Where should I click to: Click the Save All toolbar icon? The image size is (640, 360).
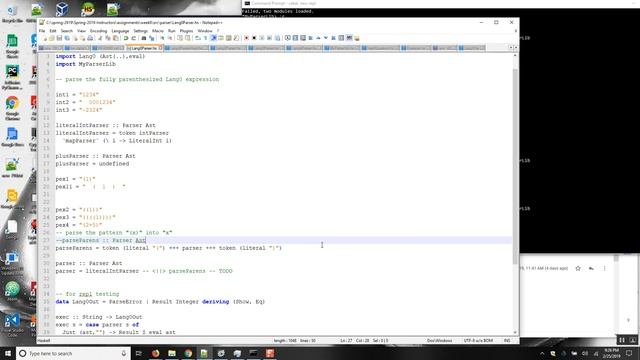(67, 38)
